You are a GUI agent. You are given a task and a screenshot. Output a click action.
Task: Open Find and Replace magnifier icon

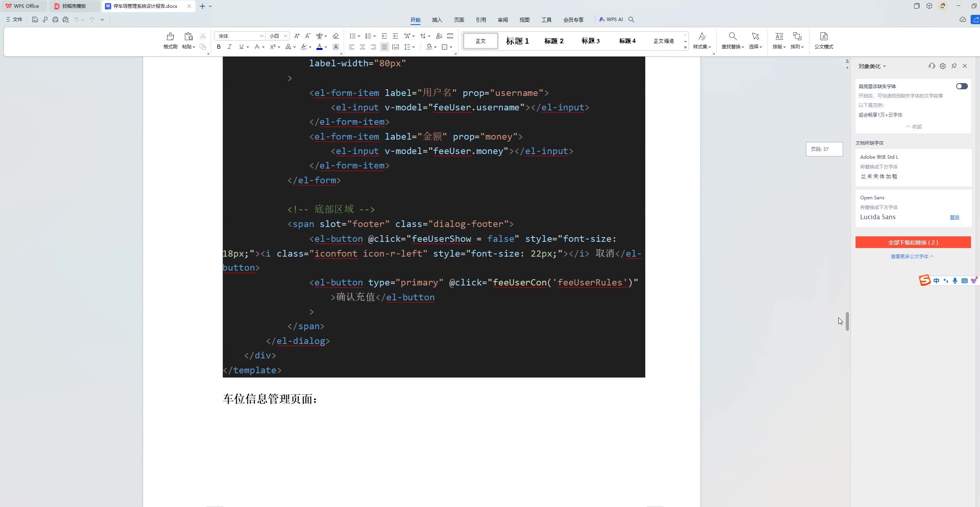[733, 37]
